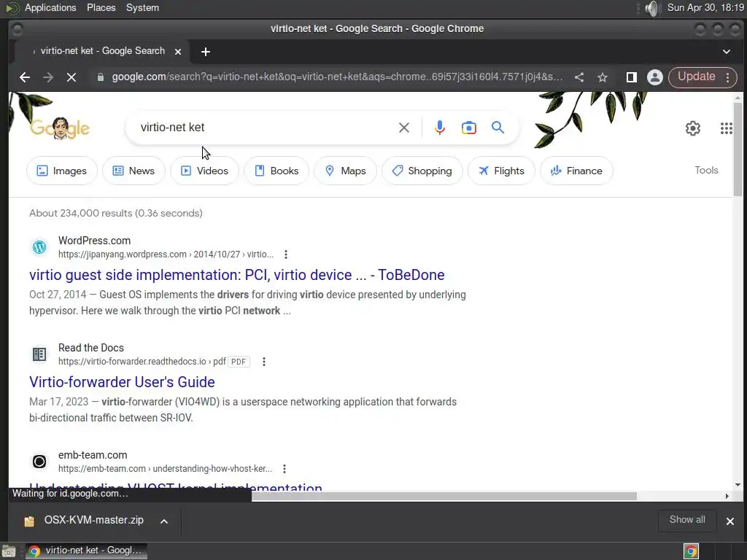Expand OSX-KVM-master.zip download options chevron
The height and width of the screenshot is (560, 747).
point(164,521)
